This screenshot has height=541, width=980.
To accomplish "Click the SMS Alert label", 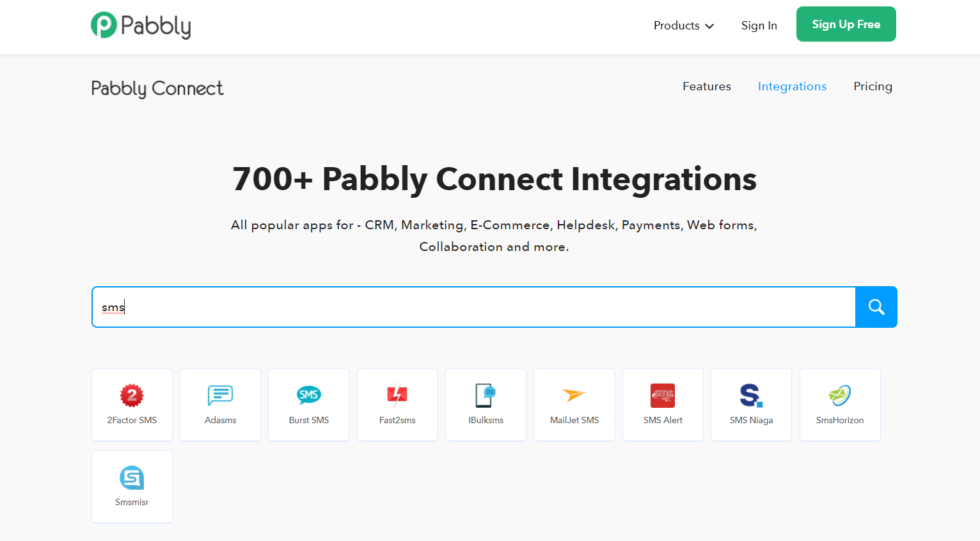I will pyautogui.click(x=663, y=420).
